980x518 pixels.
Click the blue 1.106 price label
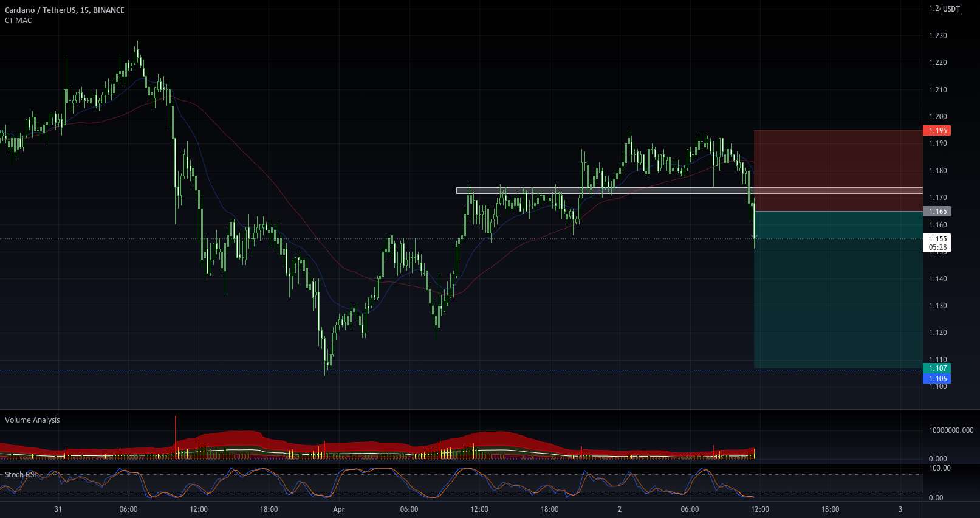click(x=937, y=379)
